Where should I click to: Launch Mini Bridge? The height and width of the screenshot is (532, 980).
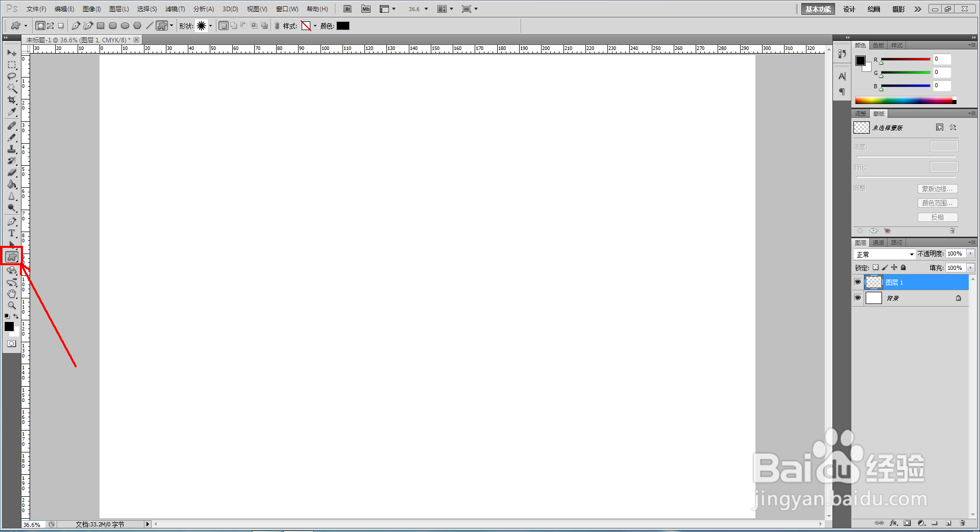(x=366, y=9)
